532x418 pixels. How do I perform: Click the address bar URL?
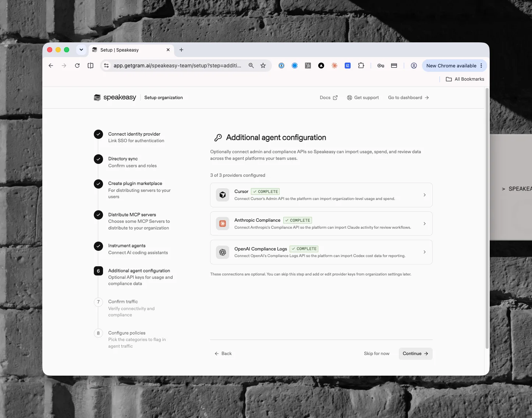pos(177,66)
